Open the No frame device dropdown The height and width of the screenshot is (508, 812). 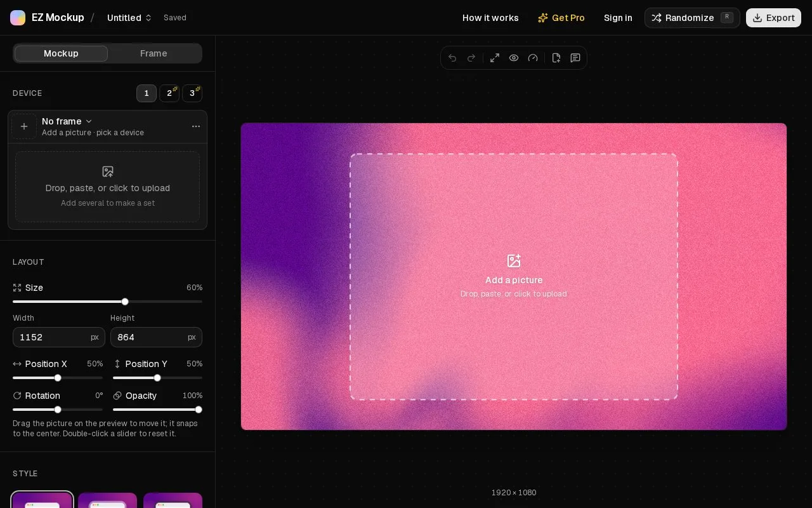tap(67, 121)
